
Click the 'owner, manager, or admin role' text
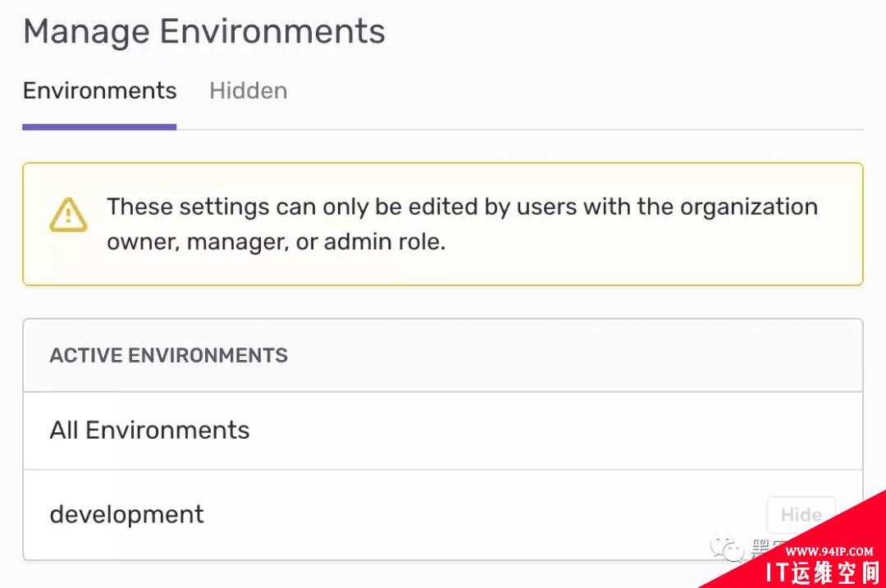click(276, 242)
